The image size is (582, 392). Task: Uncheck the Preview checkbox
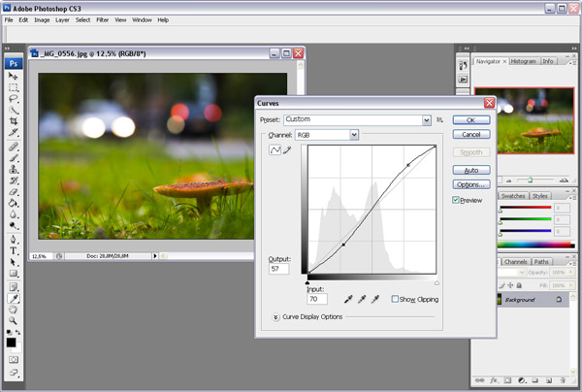pos(456,200)
